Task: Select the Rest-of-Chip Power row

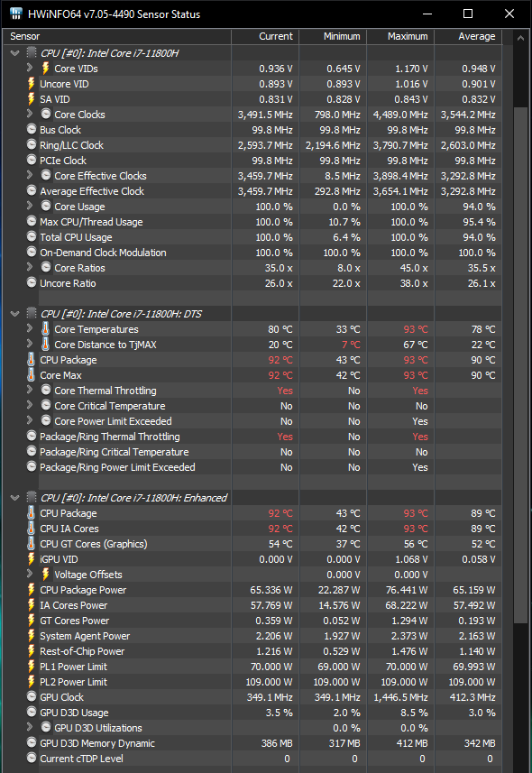Action: [252, 650]
